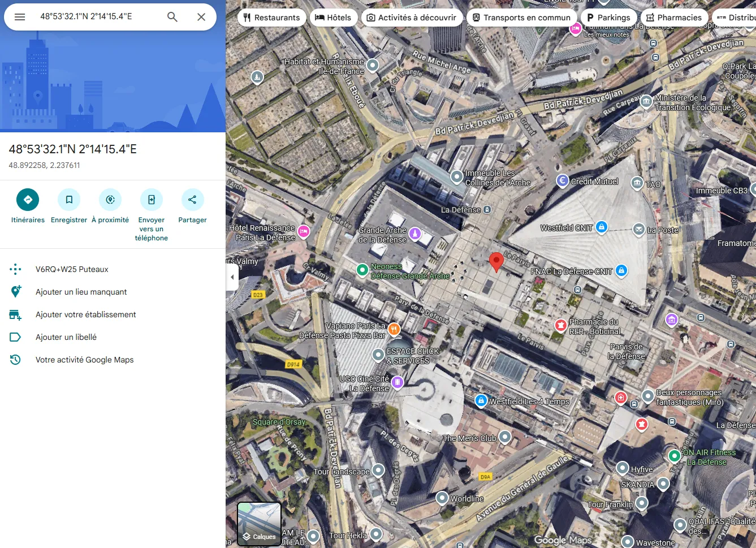Select the Westfield Les 4 Temps mall marker
Viewport: 756px width, 548px height.
(481, 400)
